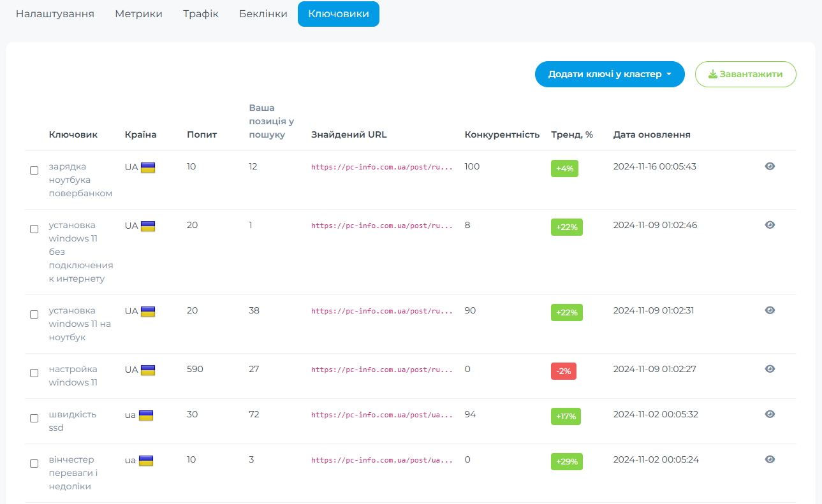Click keyword вінчестер переваги і недоліки
The height and width of the screenshot is (504, 822).
click(x=73, y=473)
